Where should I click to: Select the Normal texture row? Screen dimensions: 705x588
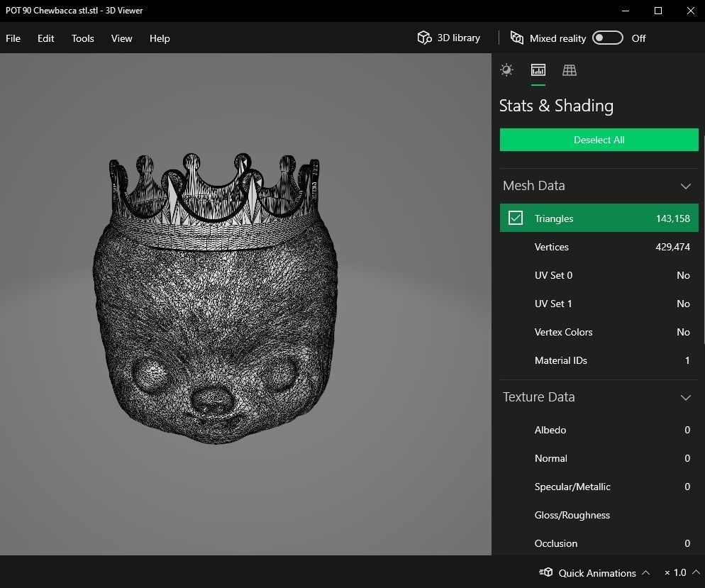599,458
